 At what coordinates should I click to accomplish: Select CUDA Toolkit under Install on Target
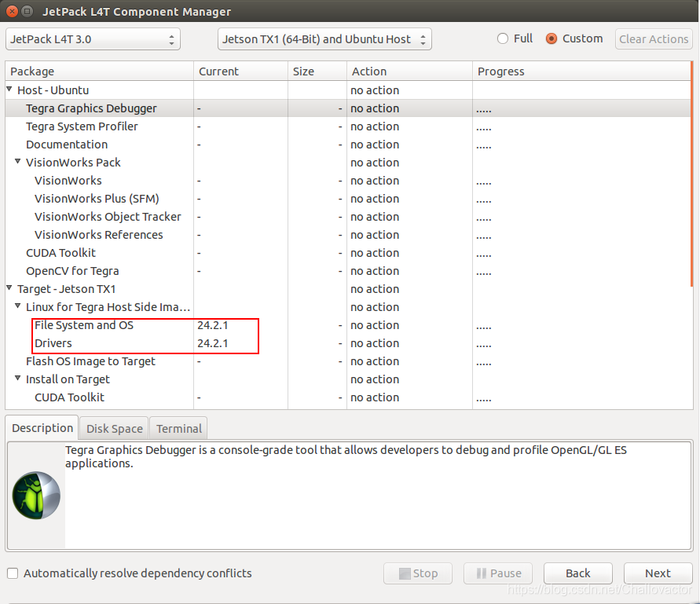(348, 397)
